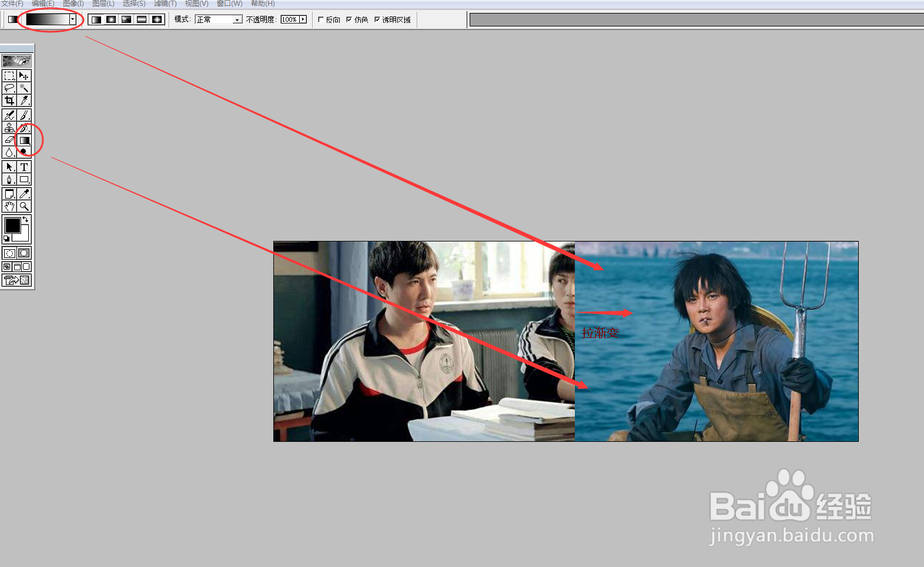Select the Move tool
This screenshot has height=567, width=924.
pyautogui.click(x=24, y=76)
